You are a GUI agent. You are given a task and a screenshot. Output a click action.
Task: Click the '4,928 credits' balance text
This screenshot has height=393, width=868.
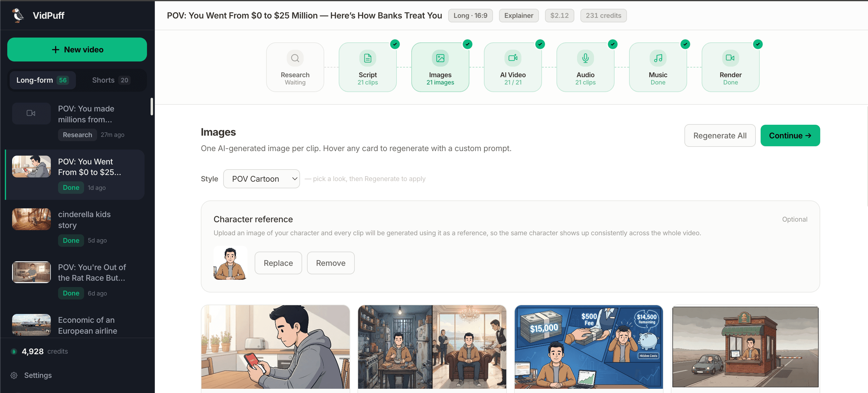pos(45,352)
